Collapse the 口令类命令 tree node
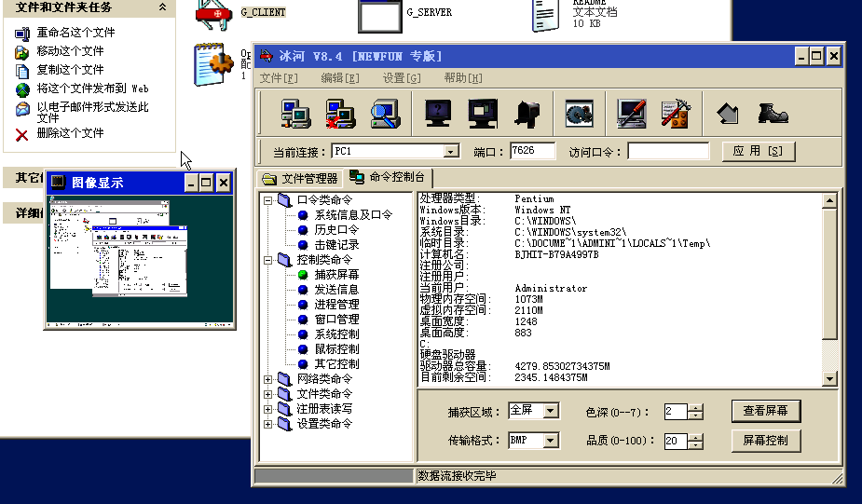862x504 pixels. [267, 200]
